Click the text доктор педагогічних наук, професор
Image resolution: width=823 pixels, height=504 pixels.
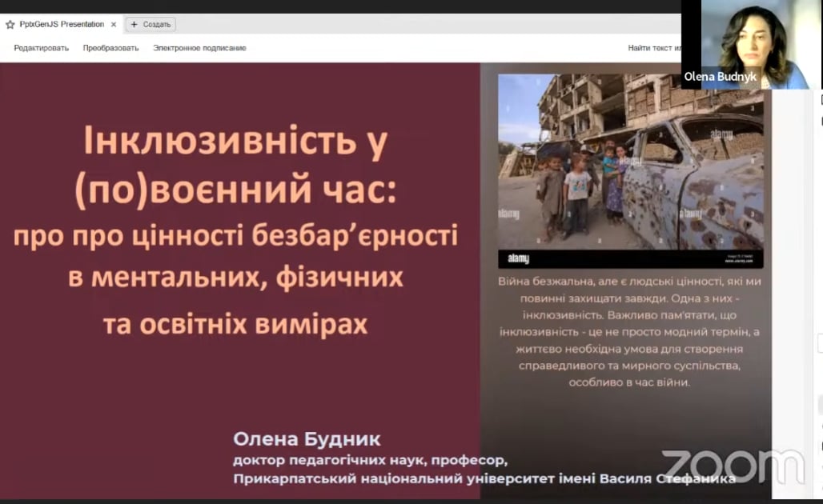370,461
